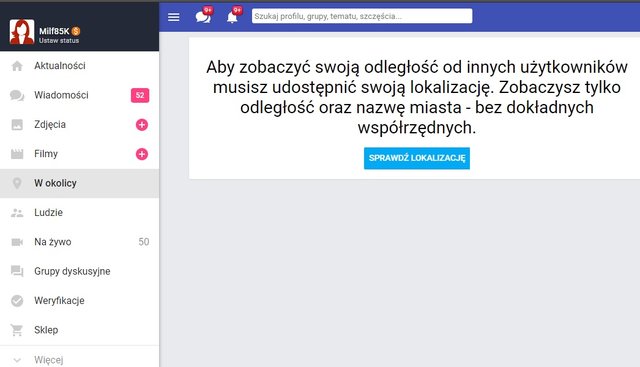This screenshot has height=367, width=640.
Task: Click the clapperboard icon beside Filmy
Action: [17, 154]
